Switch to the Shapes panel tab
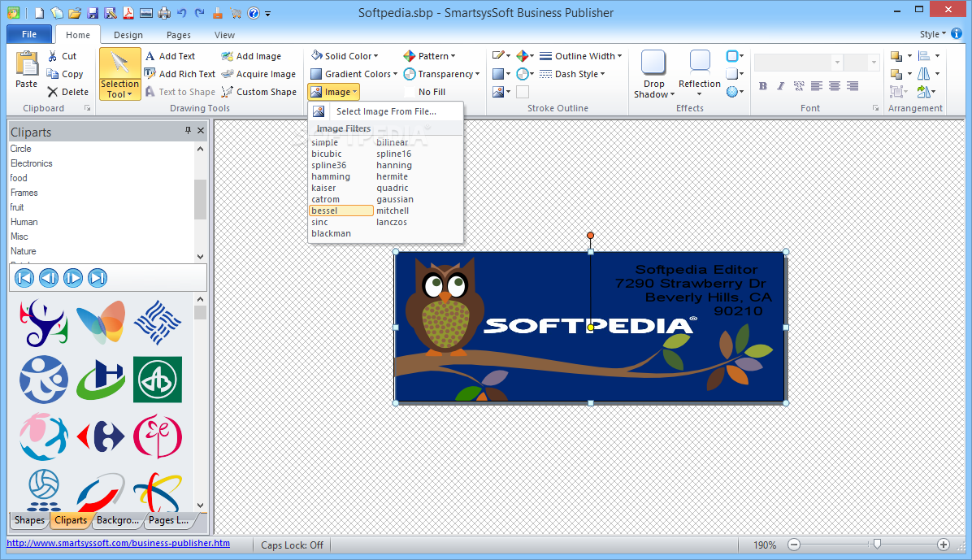Image resolution: width=972 pixels, height=560 pixels. pos(29,520)
